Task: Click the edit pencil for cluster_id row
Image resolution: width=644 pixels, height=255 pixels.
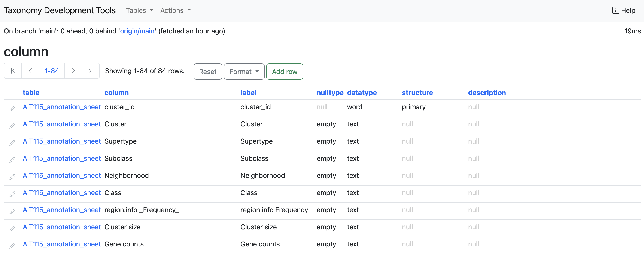Action: point(12,108)
